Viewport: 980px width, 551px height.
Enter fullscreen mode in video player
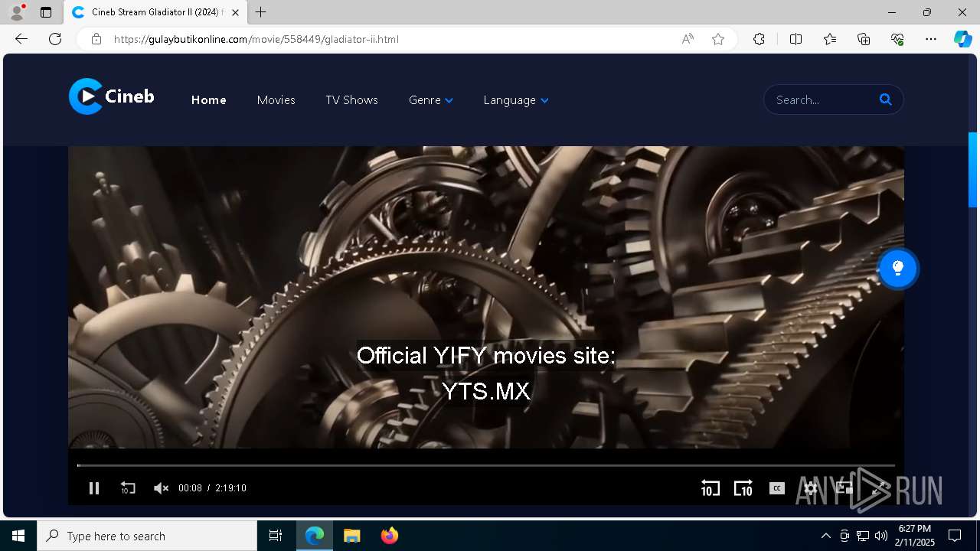click(878, 488)
